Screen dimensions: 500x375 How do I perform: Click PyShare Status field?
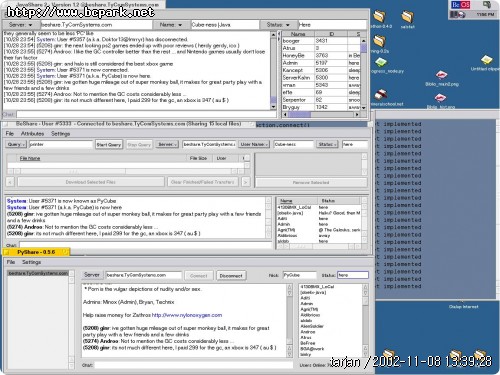coord(353,275)
